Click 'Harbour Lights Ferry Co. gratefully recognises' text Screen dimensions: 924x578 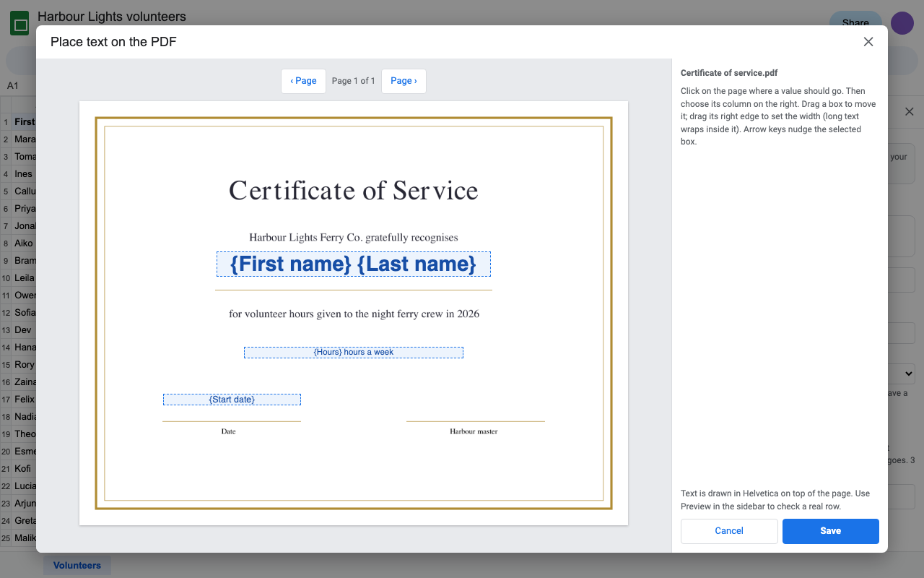coord(354,237)
